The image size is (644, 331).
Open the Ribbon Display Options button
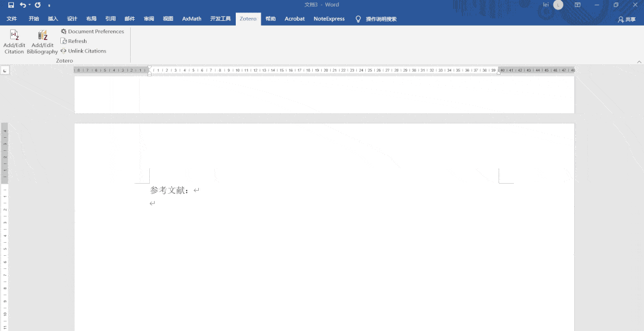coord(577,5)
